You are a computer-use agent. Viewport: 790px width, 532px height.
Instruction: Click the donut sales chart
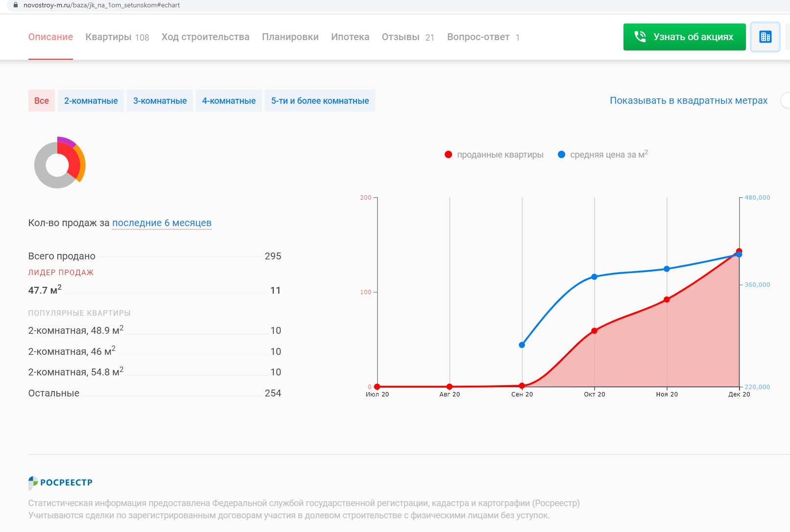[60, 163]
